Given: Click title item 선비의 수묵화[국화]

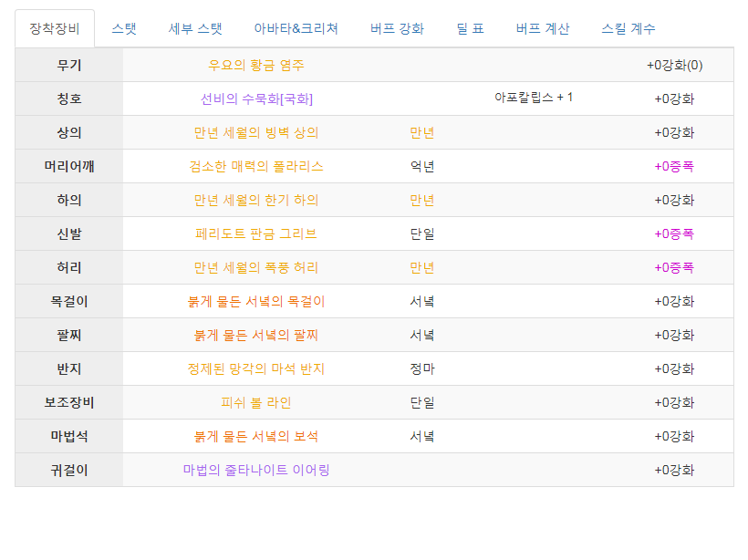Looking at the screenshot, I should pyautogui.click(x=256, y=99).
